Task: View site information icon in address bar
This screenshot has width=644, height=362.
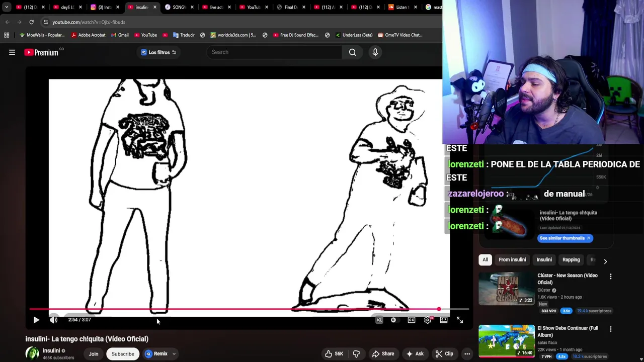Action: [46, 22]
